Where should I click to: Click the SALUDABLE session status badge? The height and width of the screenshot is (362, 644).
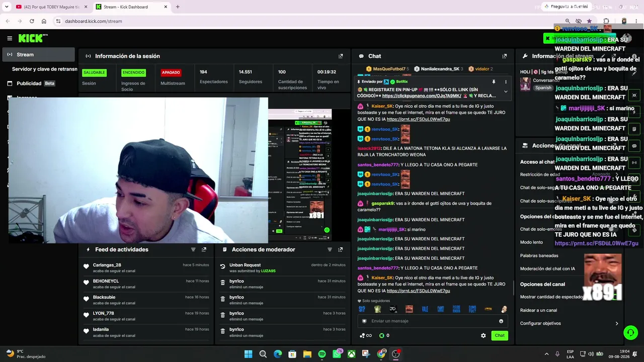coord(94,72)
